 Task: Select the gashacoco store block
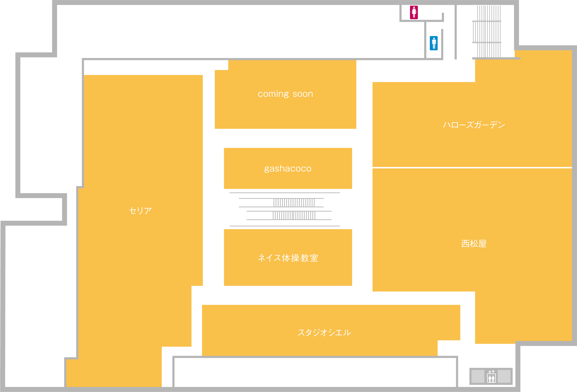click(x=288, y=168)
